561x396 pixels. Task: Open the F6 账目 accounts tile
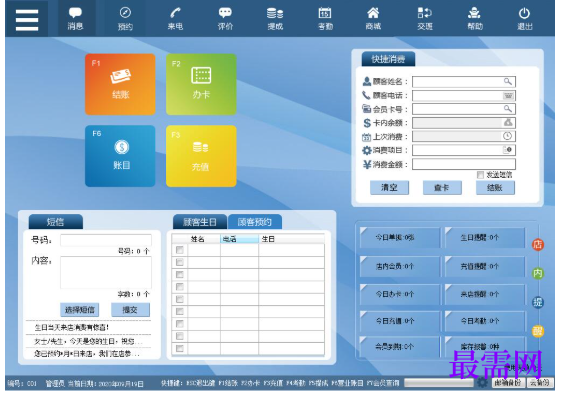120,156
